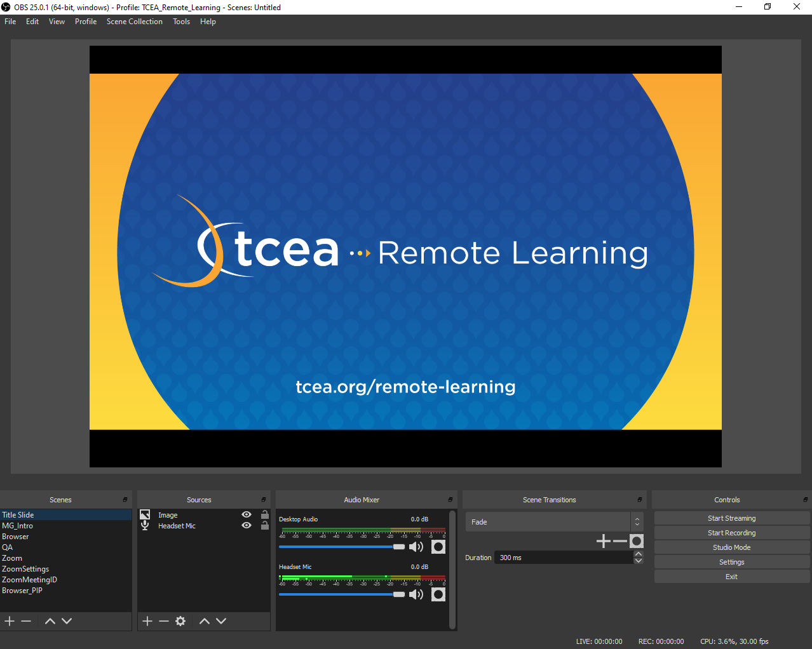The height and width of the screenshot is (649, 812).
Task: Select the Browser_PIP scene
Action: (66, 591)
